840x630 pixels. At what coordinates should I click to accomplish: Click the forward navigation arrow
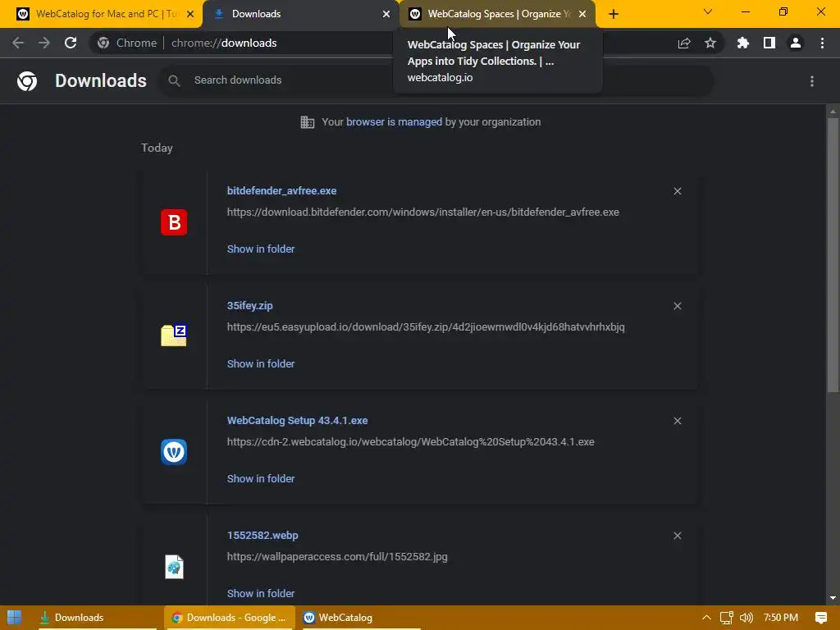(x=44, y=43)
